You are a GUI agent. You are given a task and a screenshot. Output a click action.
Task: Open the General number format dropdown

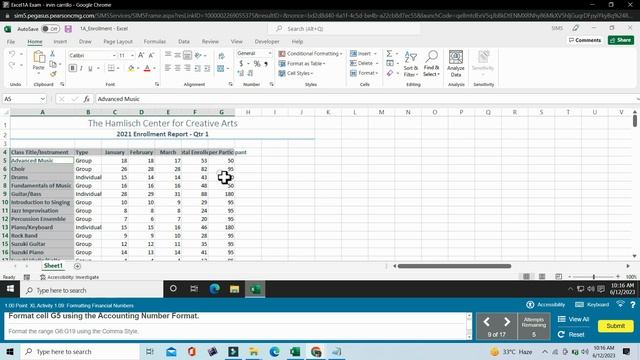click(270, 53)
